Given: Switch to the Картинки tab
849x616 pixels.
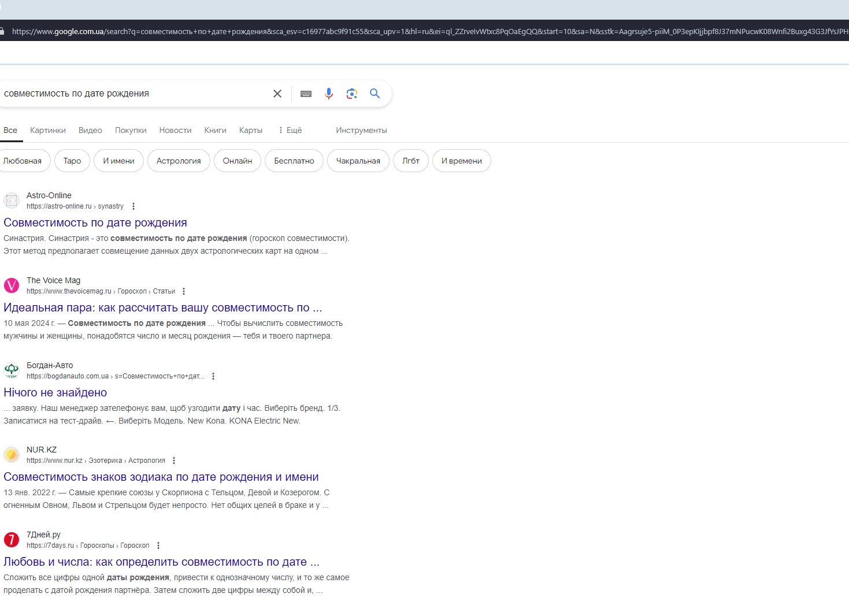Looking at the screenshot, I should [48, 130].
